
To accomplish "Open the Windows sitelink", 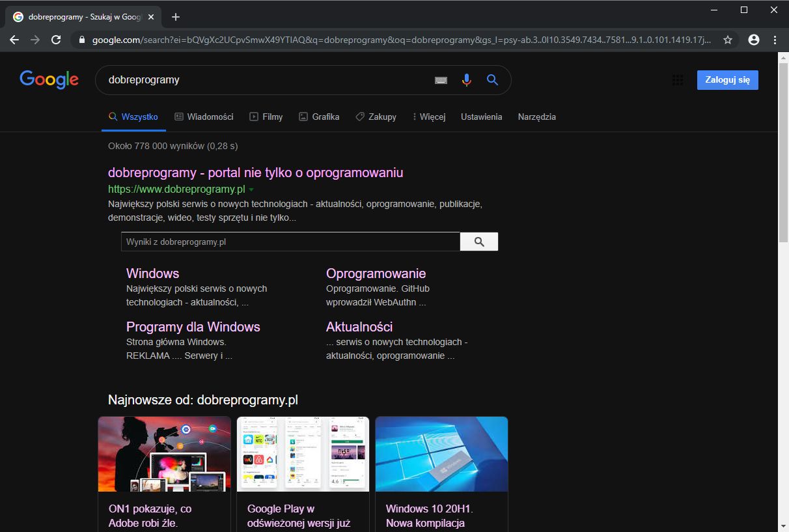I will [x=152, y=273].
